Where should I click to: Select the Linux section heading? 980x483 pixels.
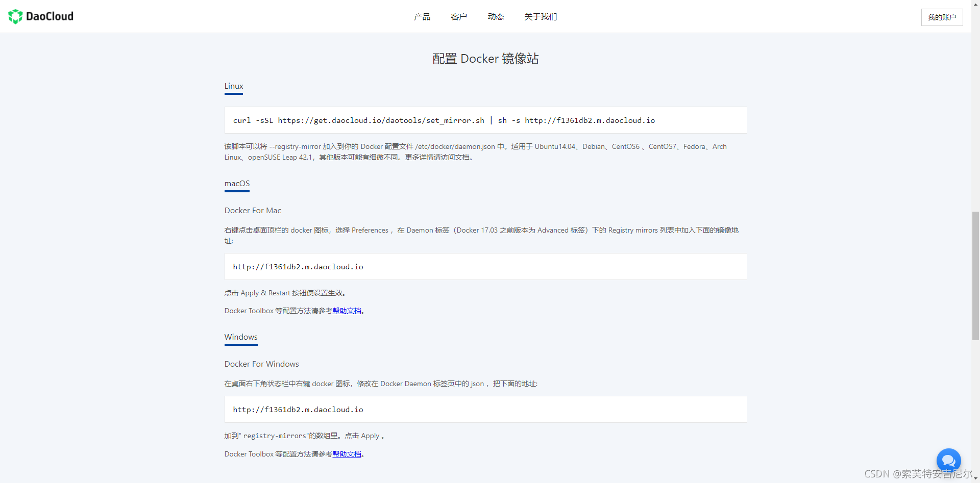234,86
